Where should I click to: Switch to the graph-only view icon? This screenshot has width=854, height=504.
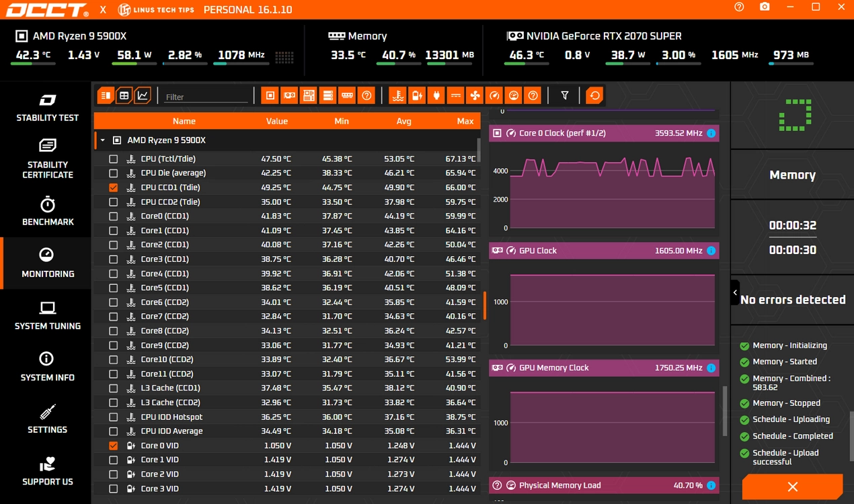(143, 96)
